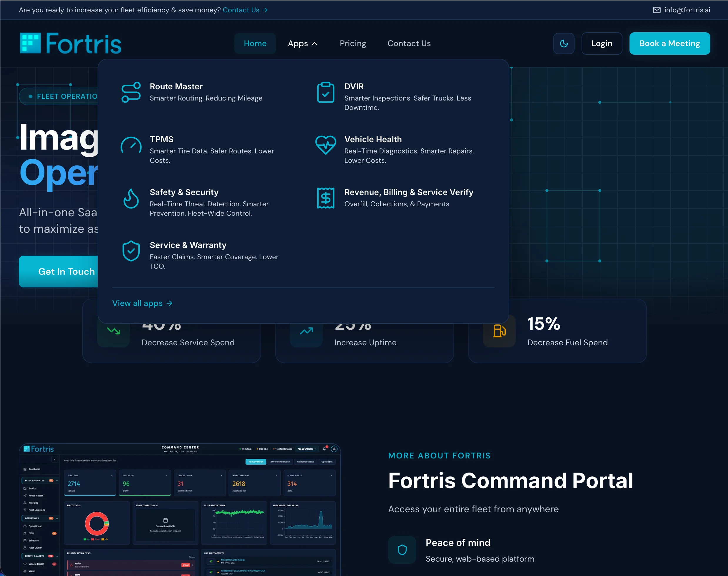
Task: Click the Contact Us banner link
Action: [245, 10]
